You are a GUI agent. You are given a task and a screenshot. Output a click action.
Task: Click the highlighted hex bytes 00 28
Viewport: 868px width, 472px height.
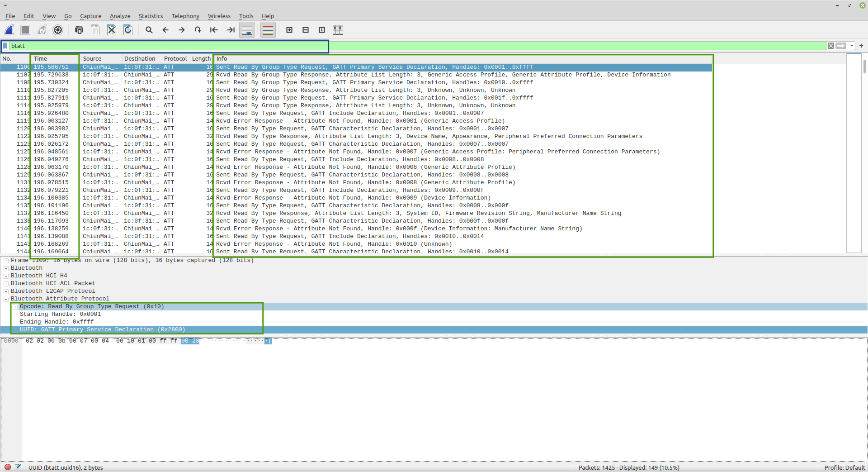click(190, 341)
